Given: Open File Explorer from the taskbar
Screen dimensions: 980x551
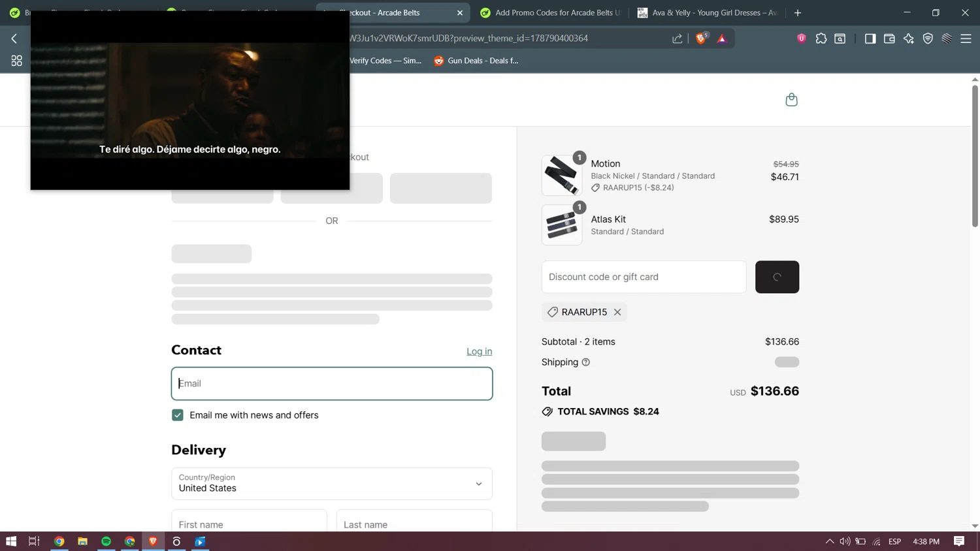Looking at the screenshot, I should tap(82, 541).
